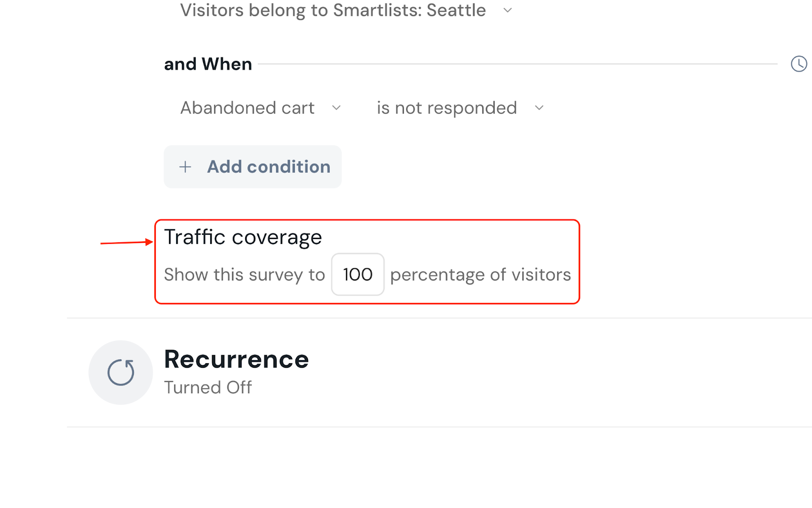Click the chevron next to Smartlists: Seattle
The image size is (812, 508).
(507, 10)
